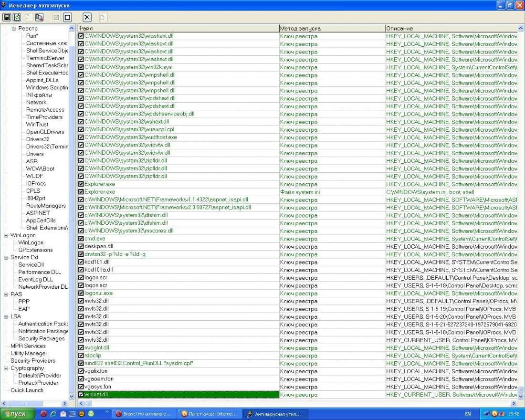
Task: Select Run* in the registry tree
Action: (x=32, y=36)
